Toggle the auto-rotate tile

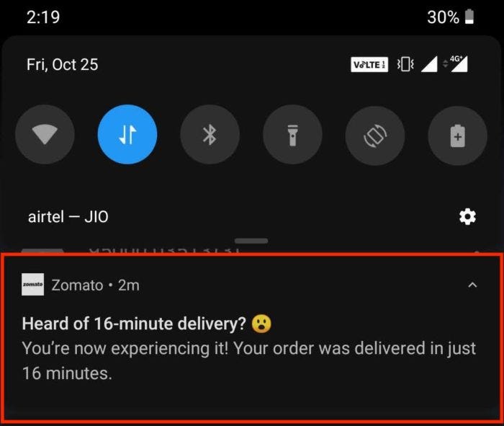pyautogui.click(x=375, y=136)
